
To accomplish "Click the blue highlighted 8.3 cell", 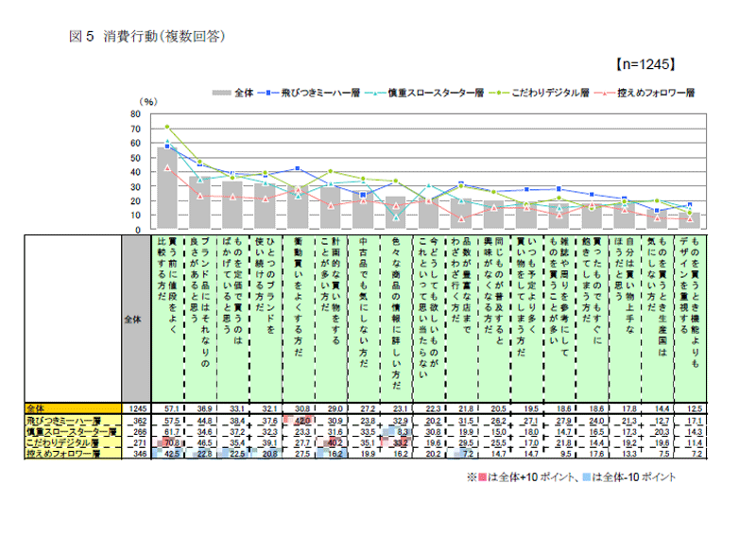I will [x=400, y=431].
